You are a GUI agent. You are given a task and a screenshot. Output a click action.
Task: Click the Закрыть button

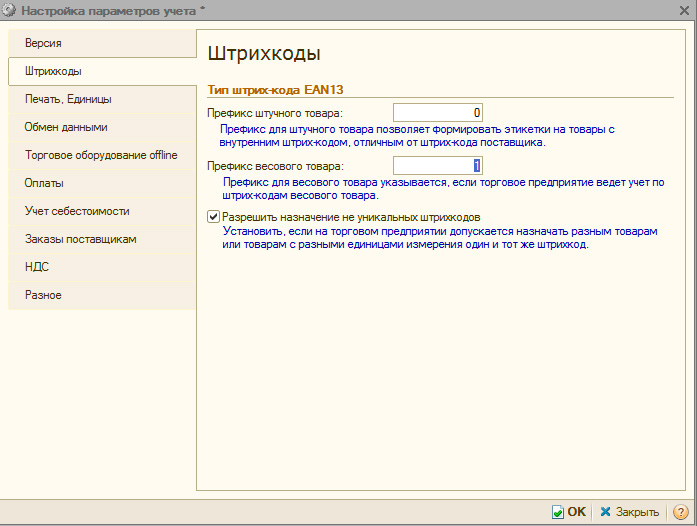point(629,511)
